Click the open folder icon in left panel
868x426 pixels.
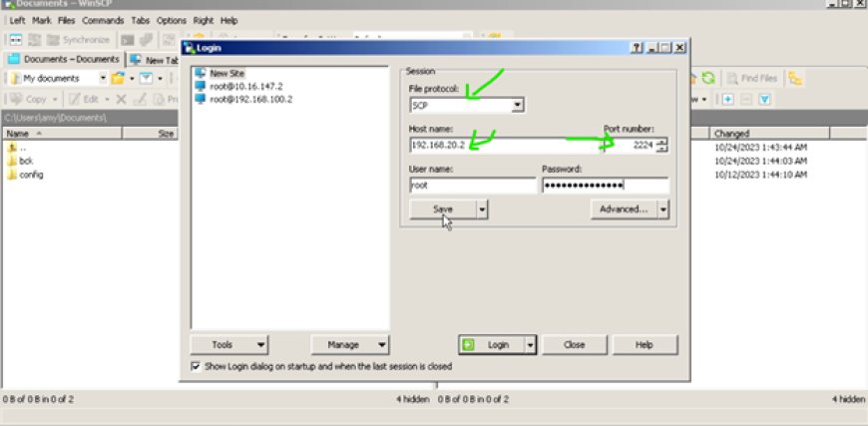tap(118, 79)
